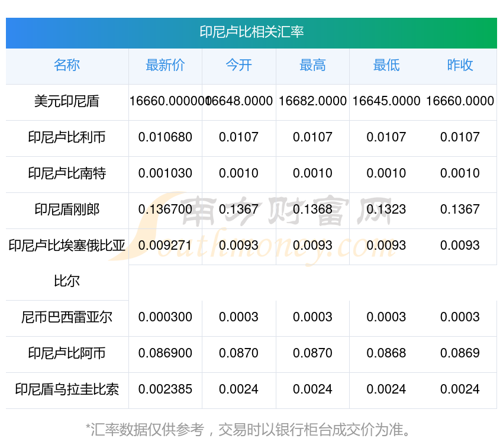Select the 名称 column header
Screen dimensions: 503x448
pos(67,65)
